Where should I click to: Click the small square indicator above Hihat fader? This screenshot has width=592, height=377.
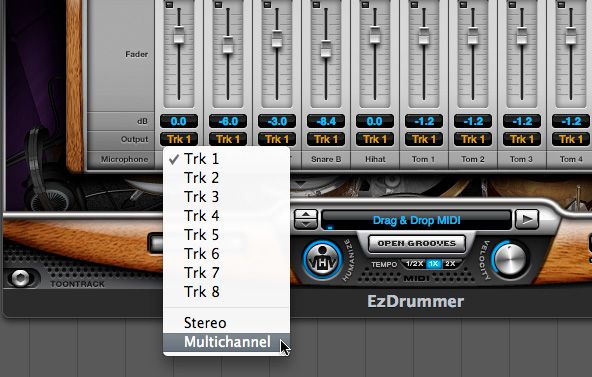pos(365,5)
